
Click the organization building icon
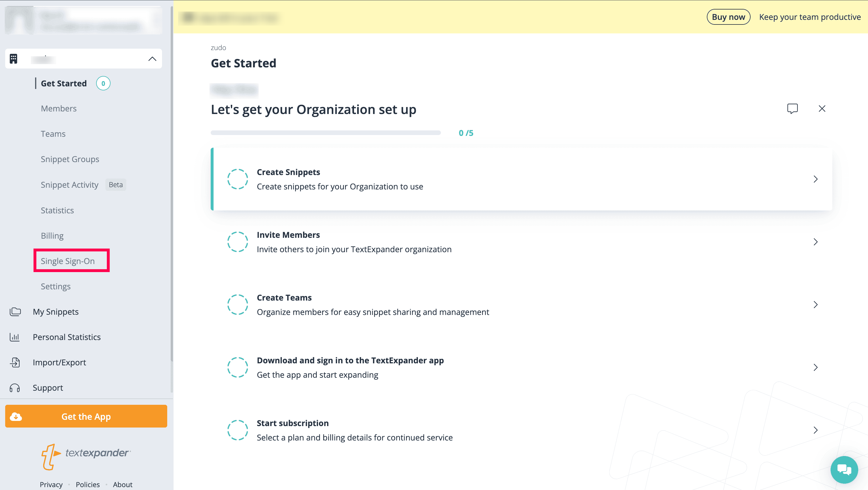pos(14,59)
